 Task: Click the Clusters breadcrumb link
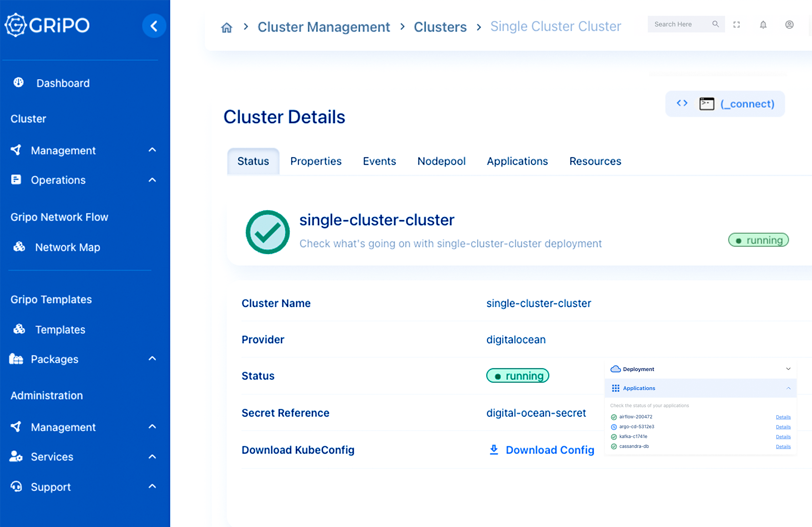point(440,27)
